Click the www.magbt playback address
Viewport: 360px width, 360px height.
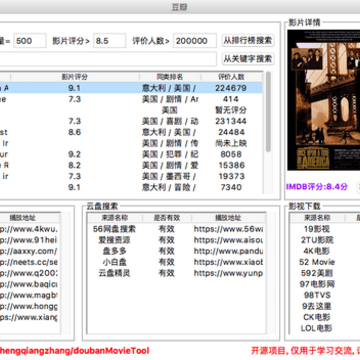point(29,295)
